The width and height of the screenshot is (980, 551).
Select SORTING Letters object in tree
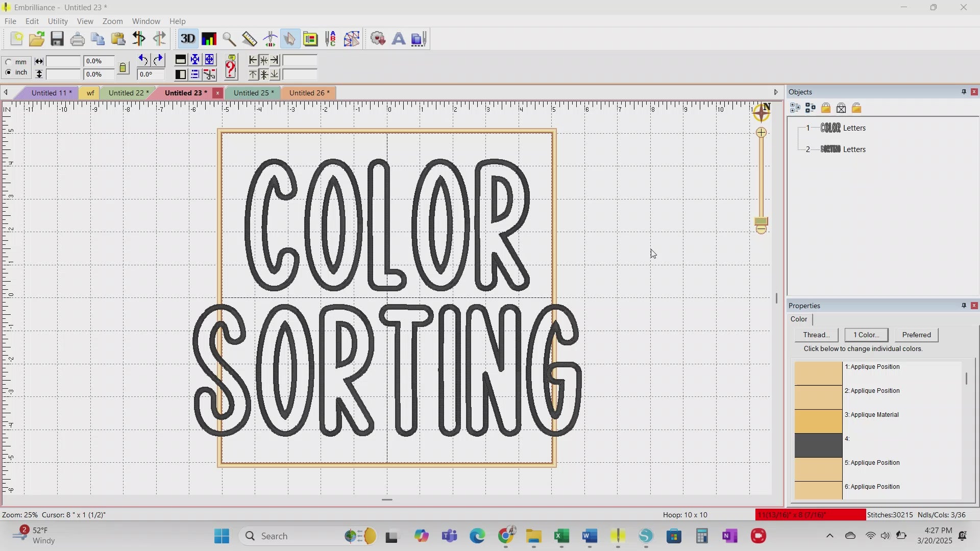pyautogui.click(x=843, y=149)
